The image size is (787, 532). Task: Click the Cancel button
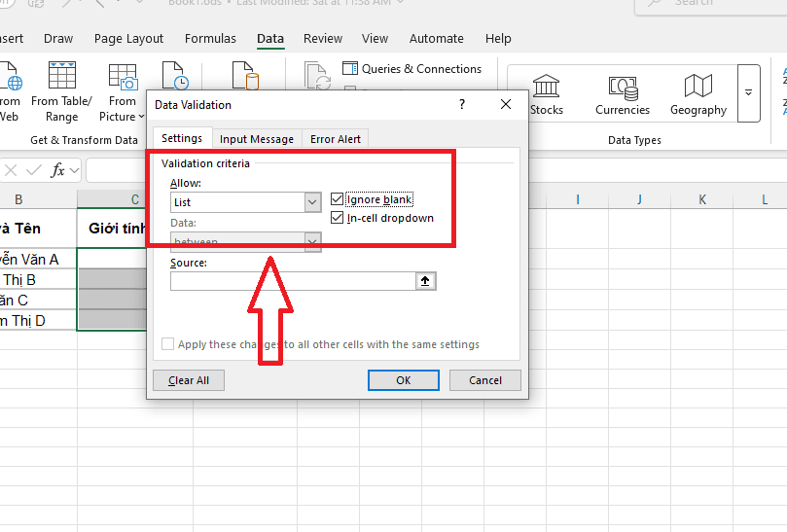(485, 380)
